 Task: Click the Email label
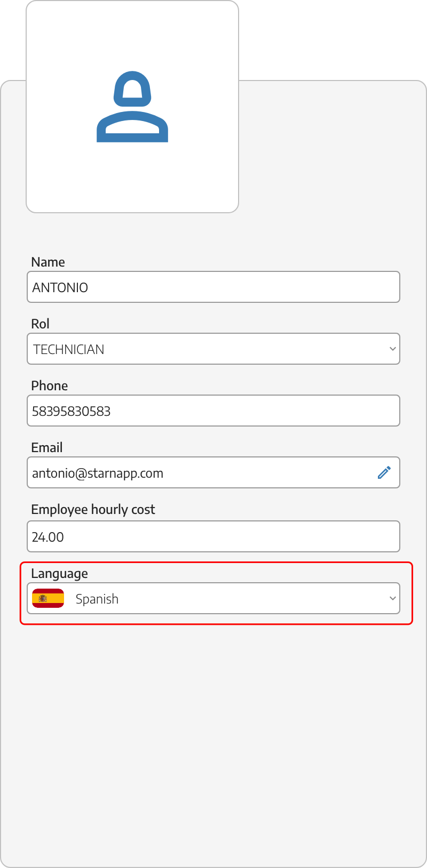tap(47, 447)
